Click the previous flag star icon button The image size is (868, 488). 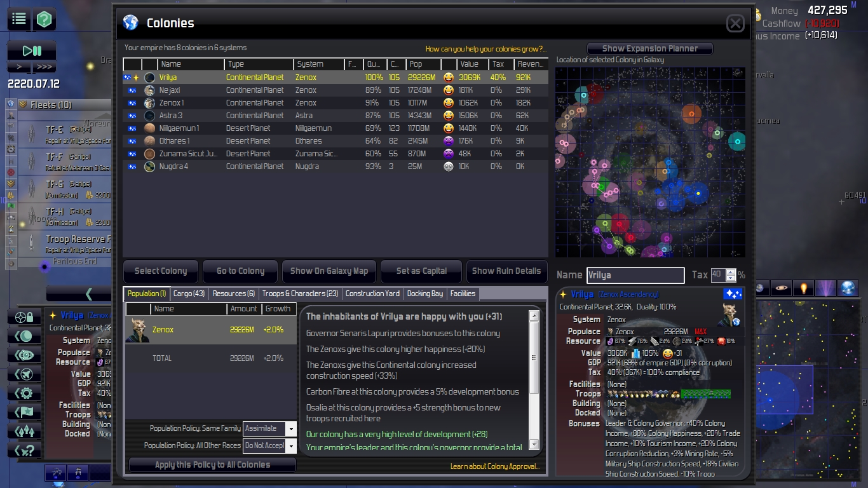(25, 412)
